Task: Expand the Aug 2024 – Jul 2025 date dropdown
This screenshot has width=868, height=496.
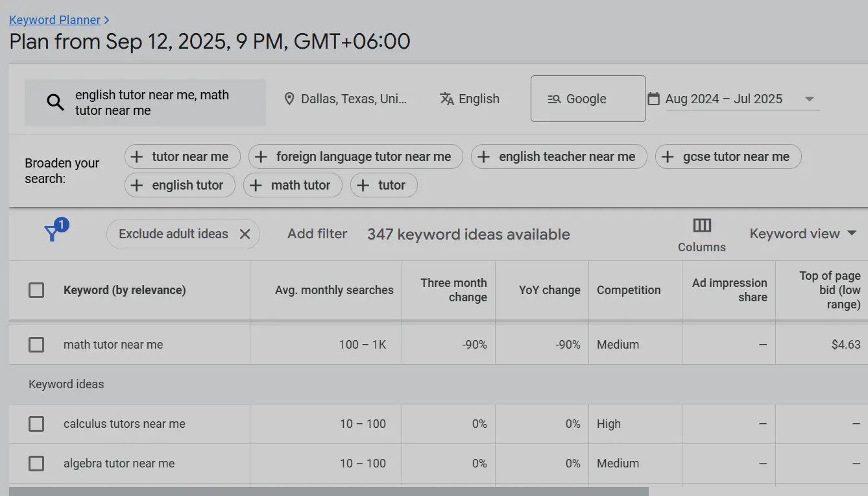Action: [810, 99]
